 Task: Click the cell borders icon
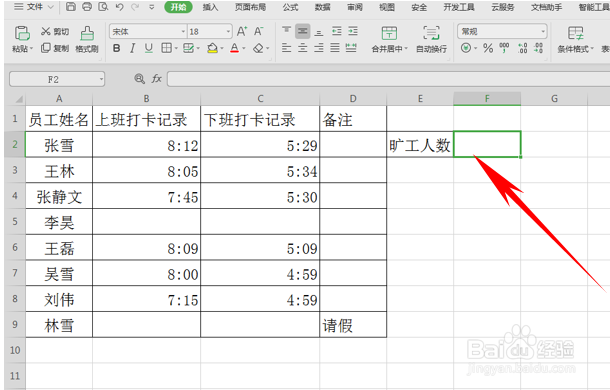[x=166, y=48]
